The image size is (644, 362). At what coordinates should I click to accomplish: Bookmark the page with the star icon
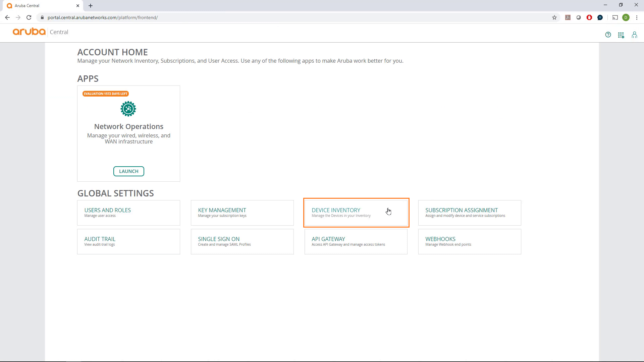(554, 17)
